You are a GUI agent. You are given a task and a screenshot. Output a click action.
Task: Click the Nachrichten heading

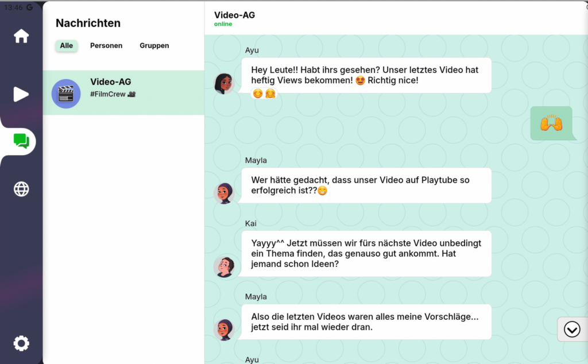[x=88, y=24]
